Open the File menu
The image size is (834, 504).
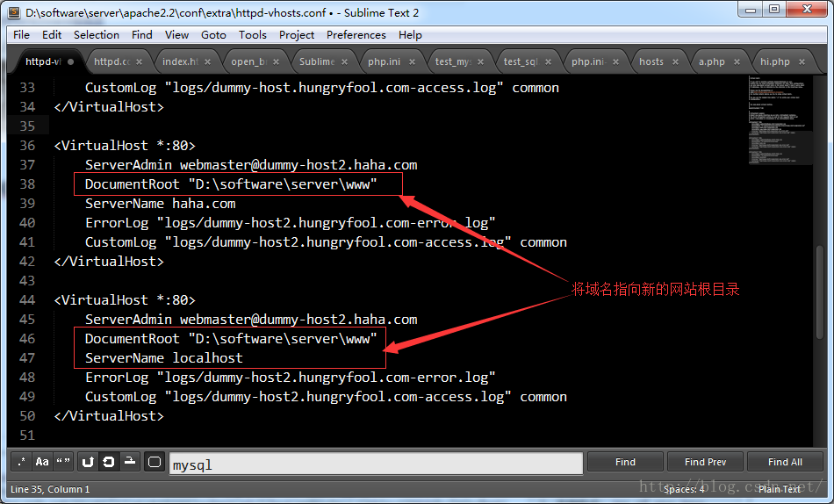[x=21, y=35]
